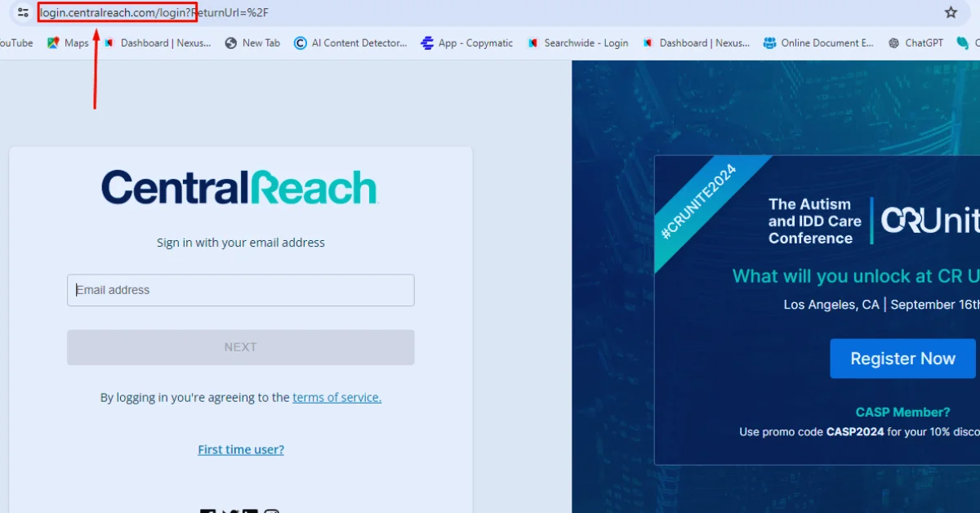
Task: Click the CASP2024 promo code text
Action: (x=855, y=432)
